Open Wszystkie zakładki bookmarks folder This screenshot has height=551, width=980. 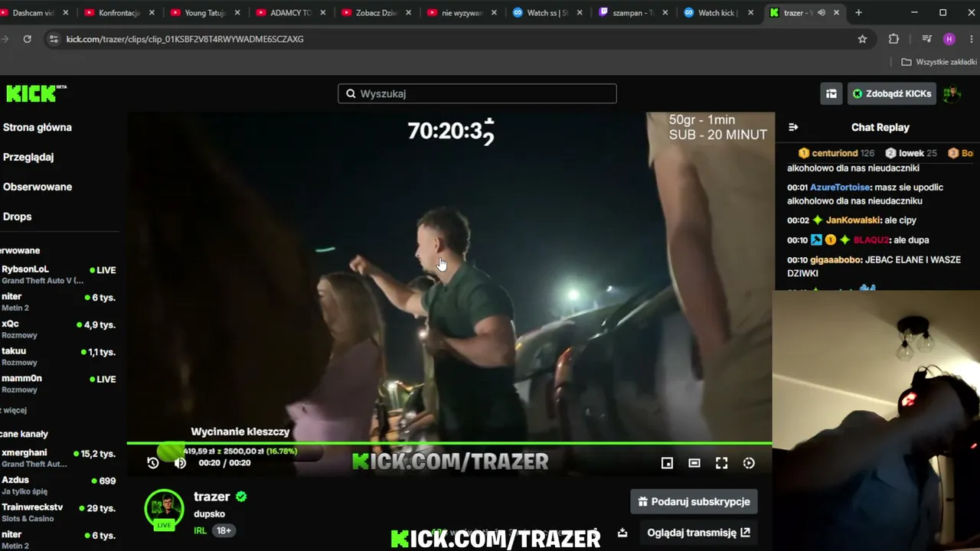click(939, 62)
